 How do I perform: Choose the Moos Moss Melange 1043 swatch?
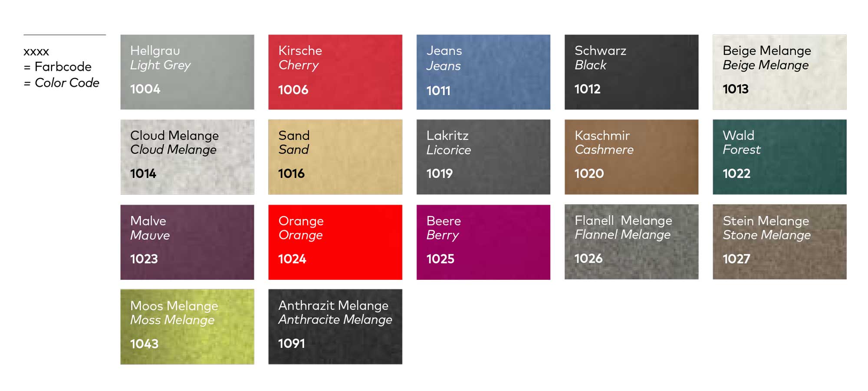(187, 327)
